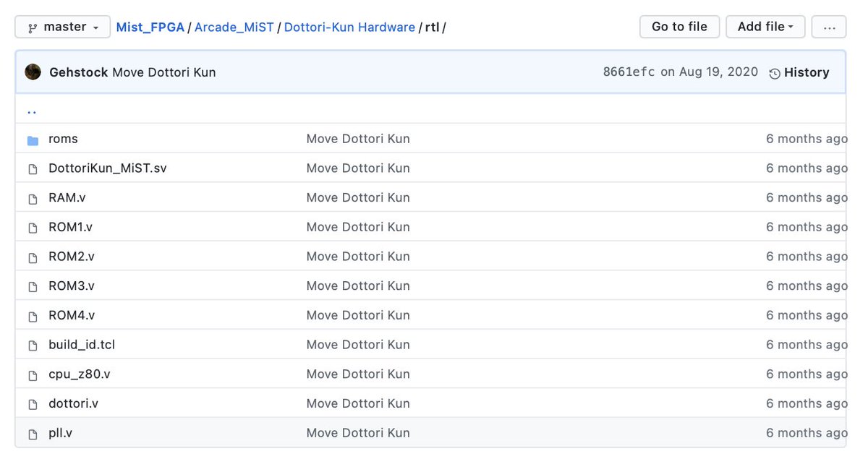Viewport: 868px width, 472px height.
Task: Open the RAM.v file
Action: (x=67, y=197)
